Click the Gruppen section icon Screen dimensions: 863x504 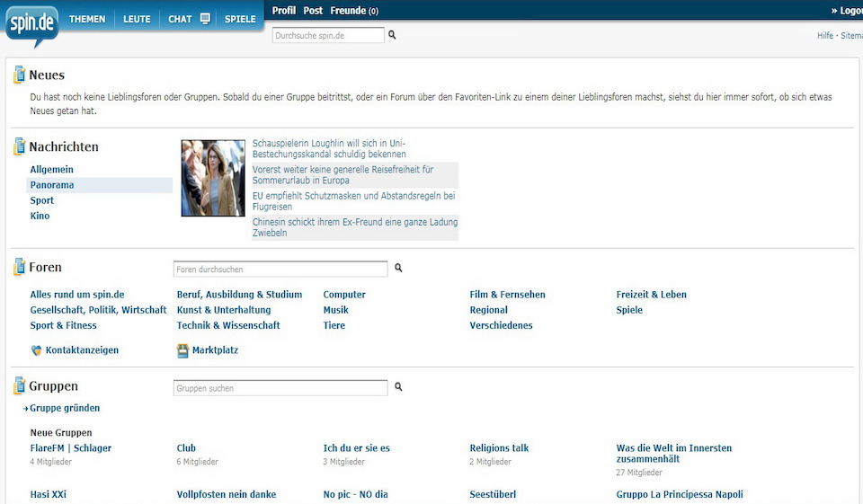point(19,385)
